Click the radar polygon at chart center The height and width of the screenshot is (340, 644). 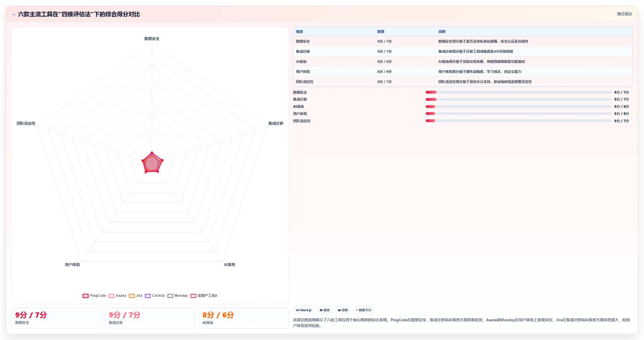pyautogui.click(x=152, y=163)
